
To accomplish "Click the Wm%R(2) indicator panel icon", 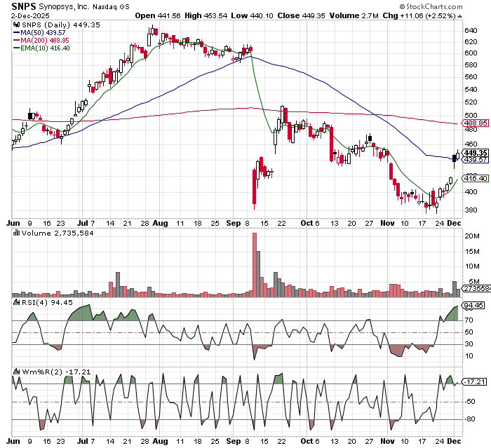I will (x=16, y=372).
